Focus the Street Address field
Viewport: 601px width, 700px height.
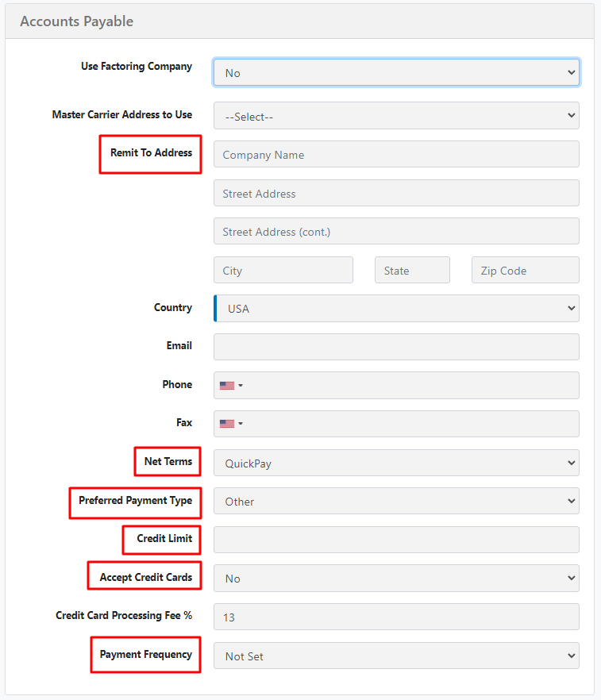pos(396,193)
